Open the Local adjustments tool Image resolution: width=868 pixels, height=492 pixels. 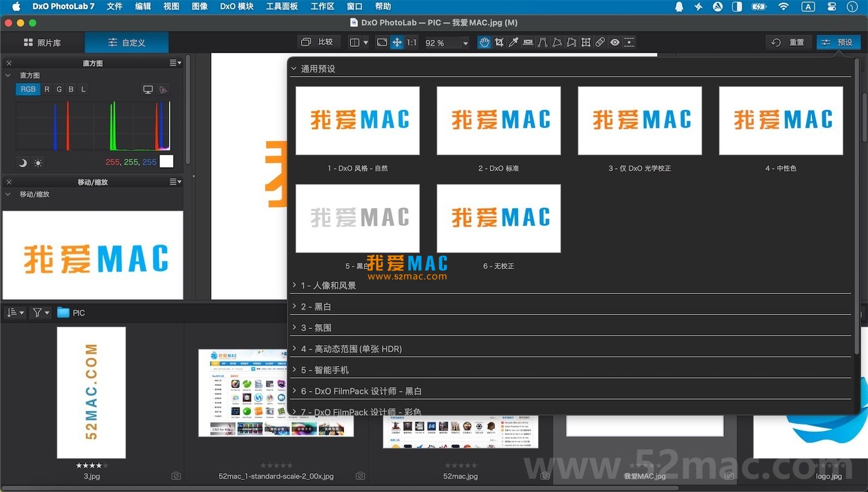coord(629,42)
